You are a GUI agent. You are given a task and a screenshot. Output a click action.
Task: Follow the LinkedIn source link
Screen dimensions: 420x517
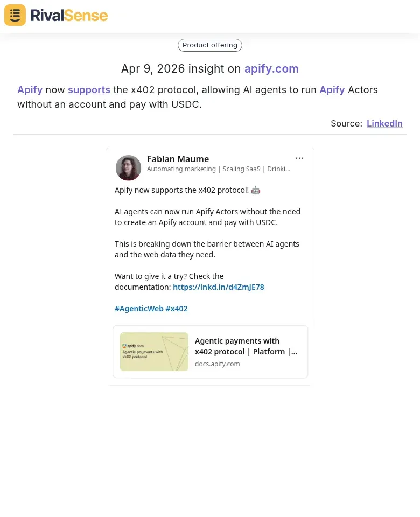[384, 123]
